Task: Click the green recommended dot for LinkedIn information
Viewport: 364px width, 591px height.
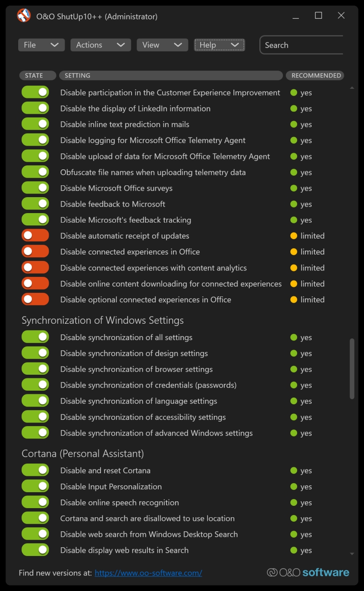Action: (294, 109)
